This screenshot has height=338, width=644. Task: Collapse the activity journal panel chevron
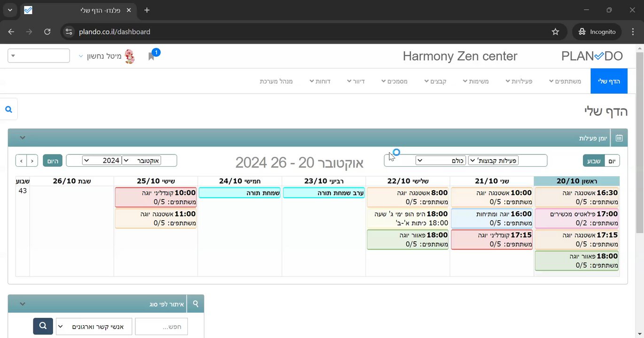point(22,138)
